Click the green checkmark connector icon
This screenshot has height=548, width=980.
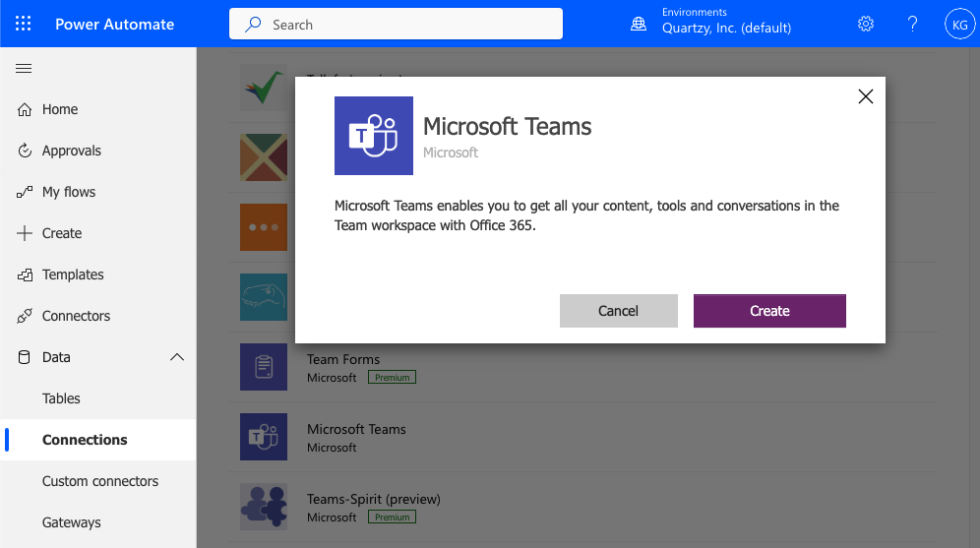click(264, 88)
